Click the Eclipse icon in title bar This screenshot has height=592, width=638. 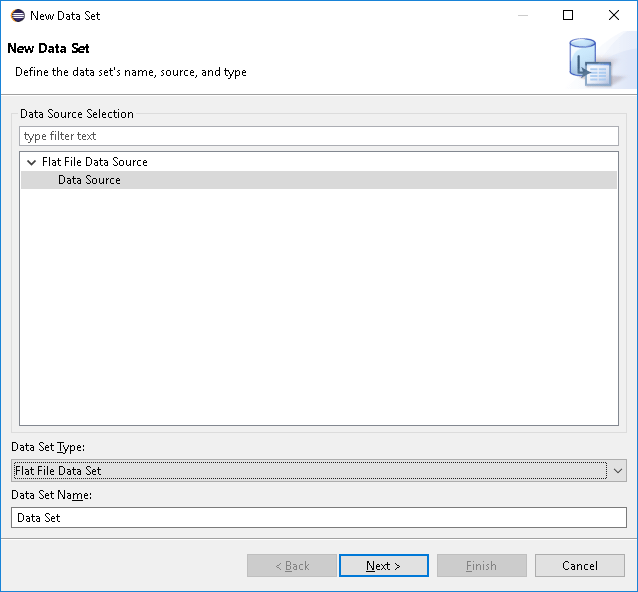click(17, 16)
